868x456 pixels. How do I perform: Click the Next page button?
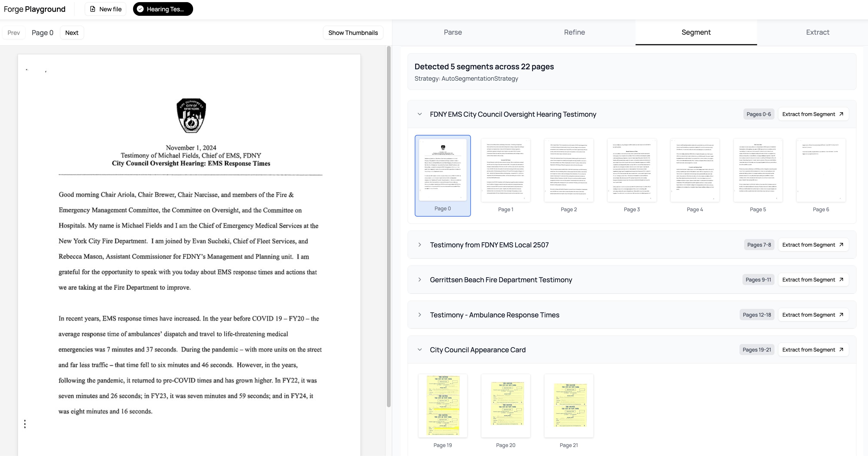(x=72, y=33)
